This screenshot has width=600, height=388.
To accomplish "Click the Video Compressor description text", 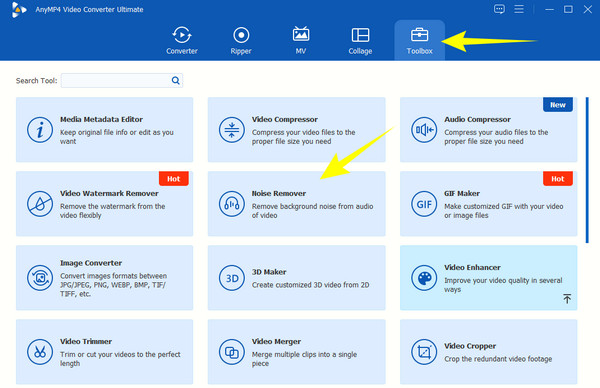I will click(x=303, y=137).
